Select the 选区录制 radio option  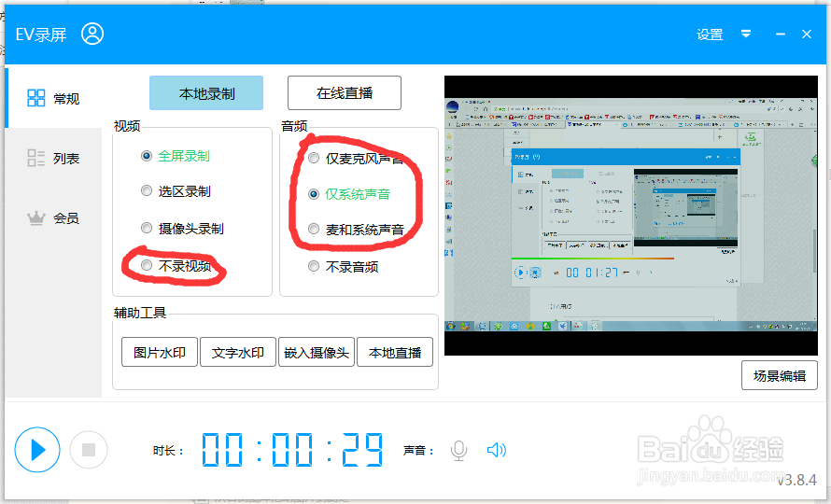tap(176, 190)
